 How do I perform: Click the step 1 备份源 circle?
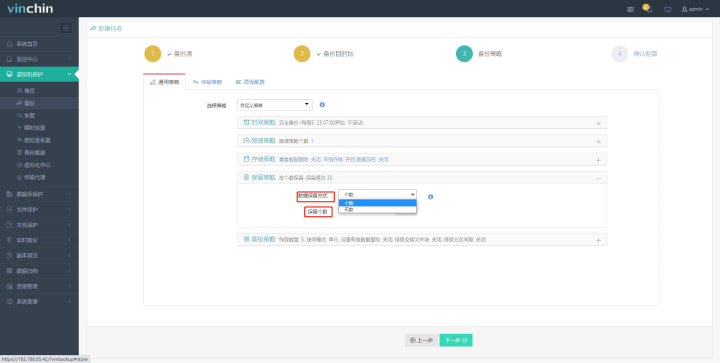pos(153,54)
